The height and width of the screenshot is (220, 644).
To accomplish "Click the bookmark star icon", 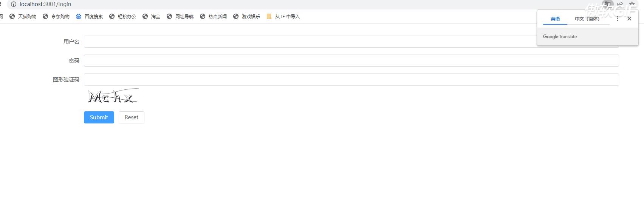I will pos(632,4).
